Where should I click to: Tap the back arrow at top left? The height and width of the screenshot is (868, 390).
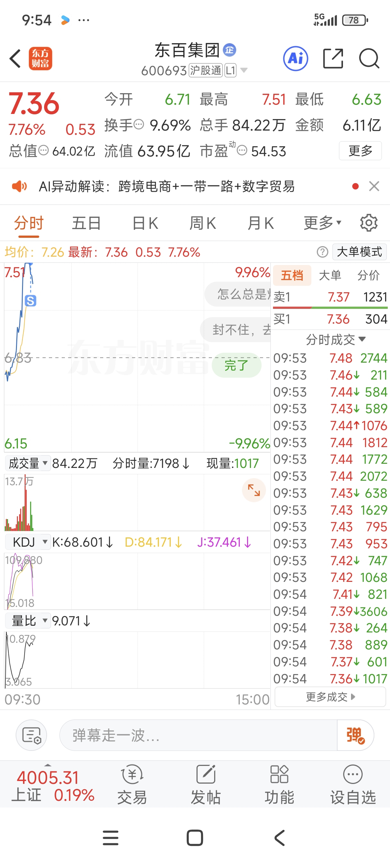tap(15, 58)
